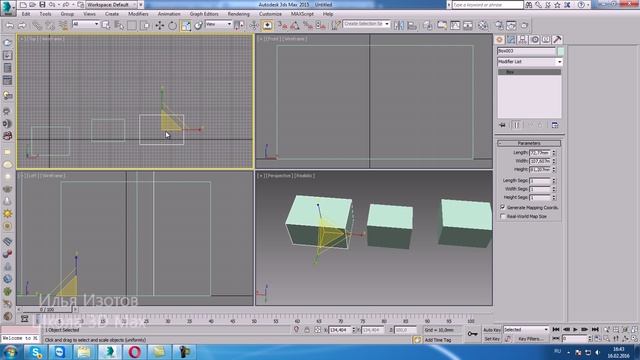Switch to the Display command panel tab

546,40
